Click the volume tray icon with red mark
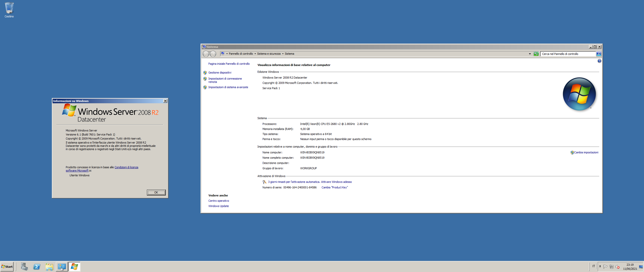The image size is (644, 272). [618, 267]
